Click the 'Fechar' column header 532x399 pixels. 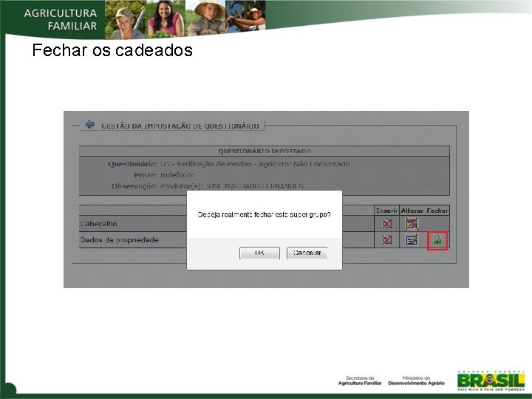[x=437, y=211]
